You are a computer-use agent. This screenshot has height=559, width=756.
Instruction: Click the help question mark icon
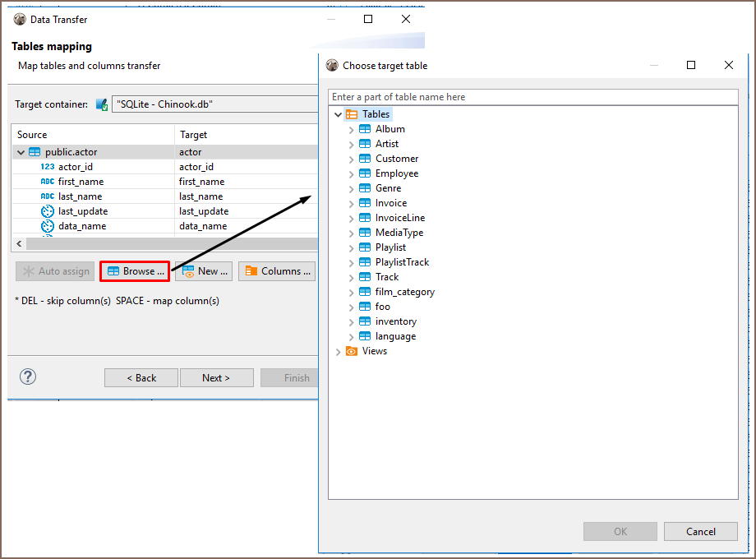coord(28,377)
